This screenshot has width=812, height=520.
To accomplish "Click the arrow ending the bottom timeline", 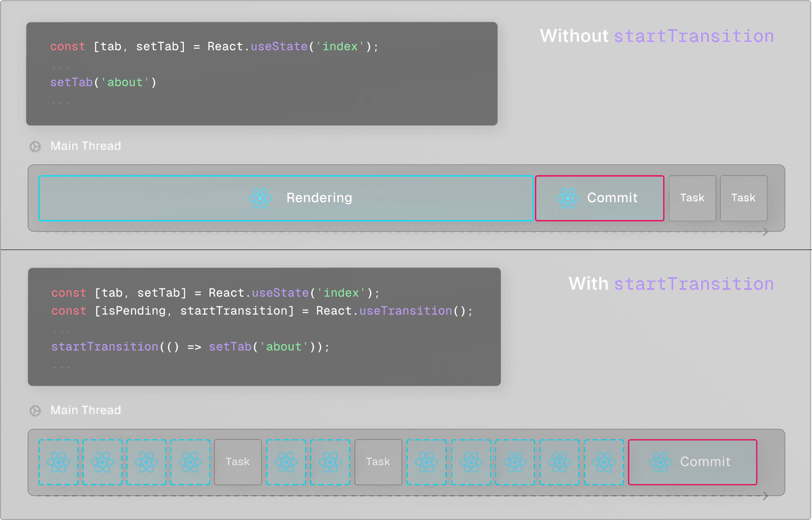I will coord(765,495).
